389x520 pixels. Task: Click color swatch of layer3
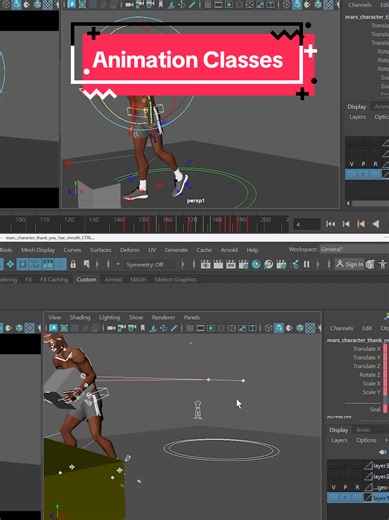point(368,465)
